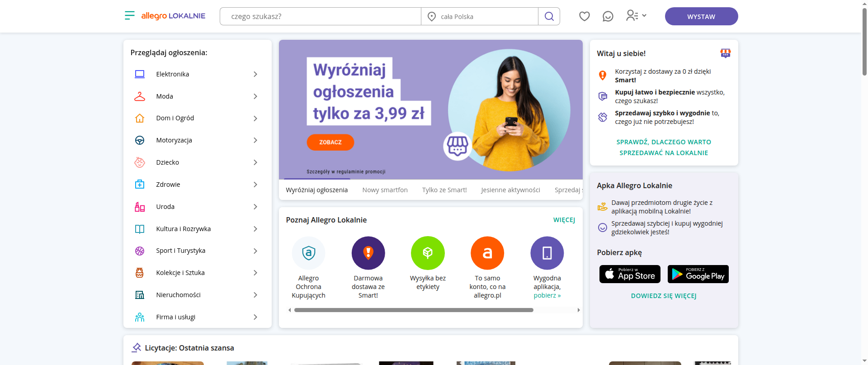Expand the Dziecko category chevron
The height and width of the screenshot is (365, 868).
(x=255, y=162)
